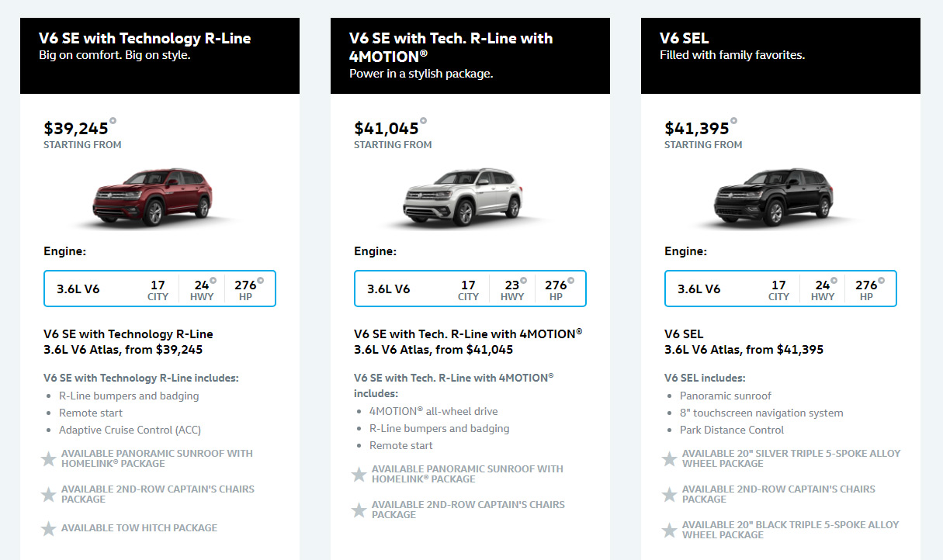
Task: Click Available 2nd-Row Captain's Chairs in the 4MOTION card
Action: point(468,510)
